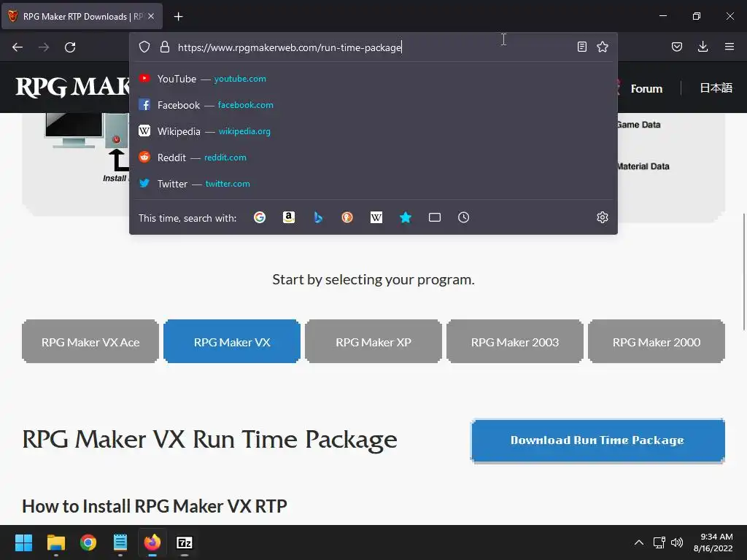The width and height of the screenshot is (747, 560).
Task: Switch to Firefox in the taskbar
Action: point(152,542)
